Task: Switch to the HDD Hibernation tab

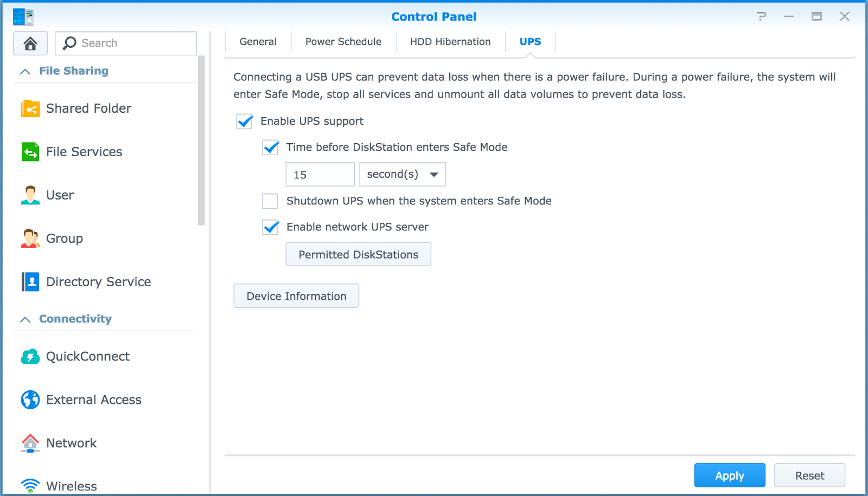Action: 450,42
